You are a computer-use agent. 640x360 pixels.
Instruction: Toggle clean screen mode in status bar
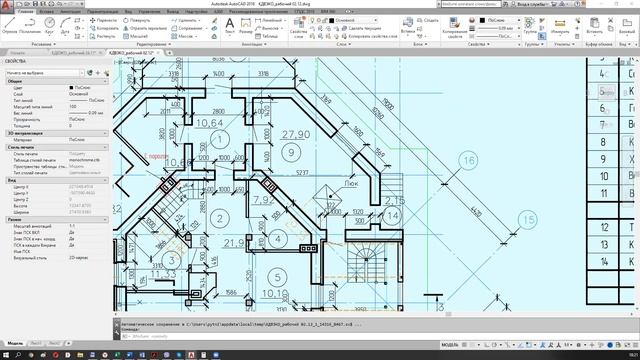[627, 345]
